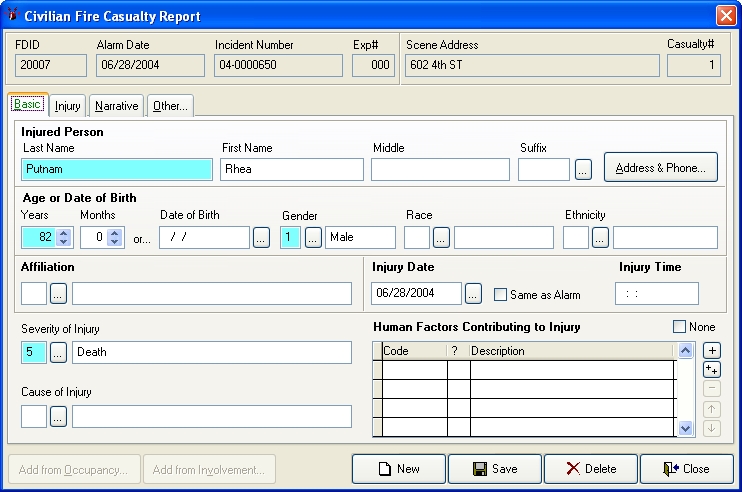
Task: Click the Affiliation code field
Action: coord(34,293)
